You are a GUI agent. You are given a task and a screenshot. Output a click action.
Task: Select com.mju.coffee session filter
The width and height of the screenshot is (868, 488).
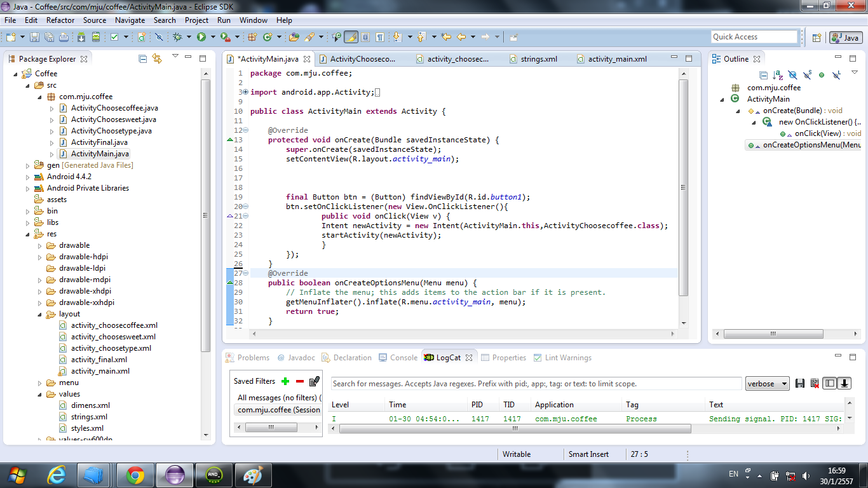coord(278,410)
